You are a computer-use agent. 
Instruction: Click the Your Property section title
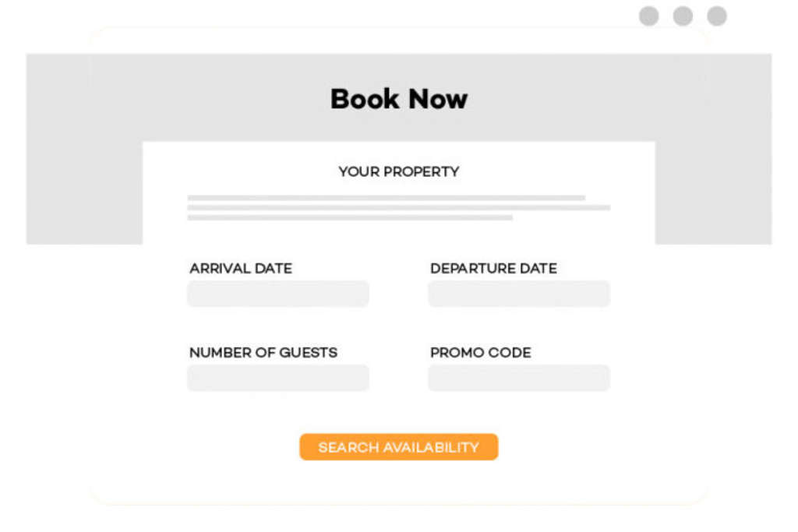(x=399, y=172)
